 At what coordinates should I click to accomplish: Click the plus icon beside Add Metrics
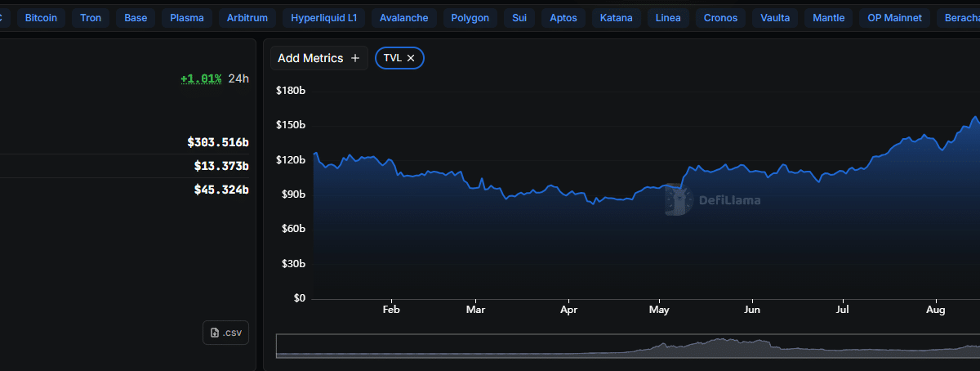[x=355, y=58]
